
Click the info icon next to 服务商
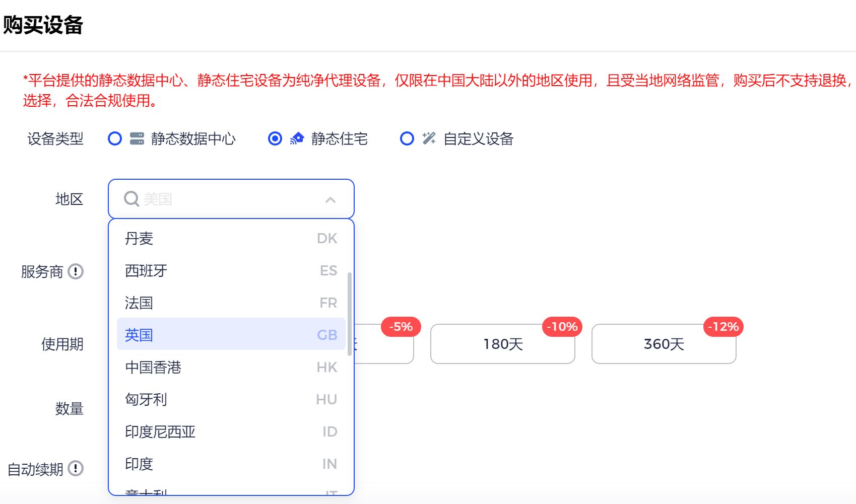pos(76,271)
